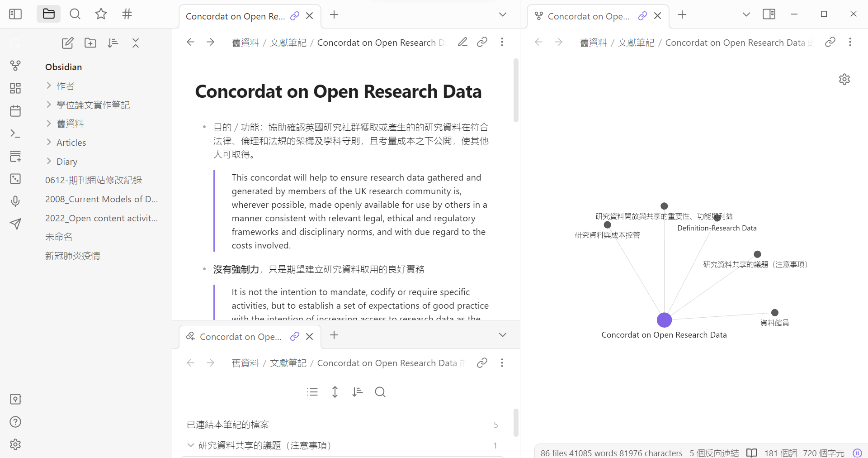Click the 資料館員 graph node

click(775, 313)
